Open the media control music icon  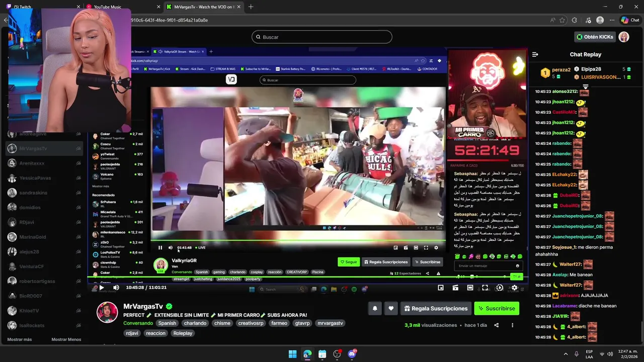pyautogui.click(x=588, y=20)
